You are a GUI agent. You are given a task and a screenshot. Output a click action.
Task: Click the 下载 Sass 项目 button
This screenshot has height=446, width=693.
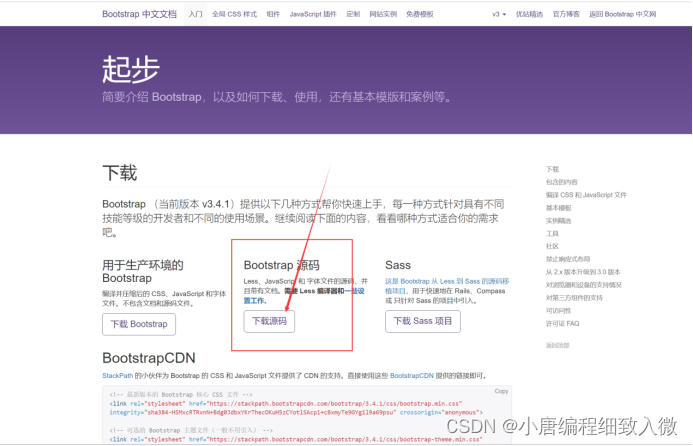coord(423,321)
